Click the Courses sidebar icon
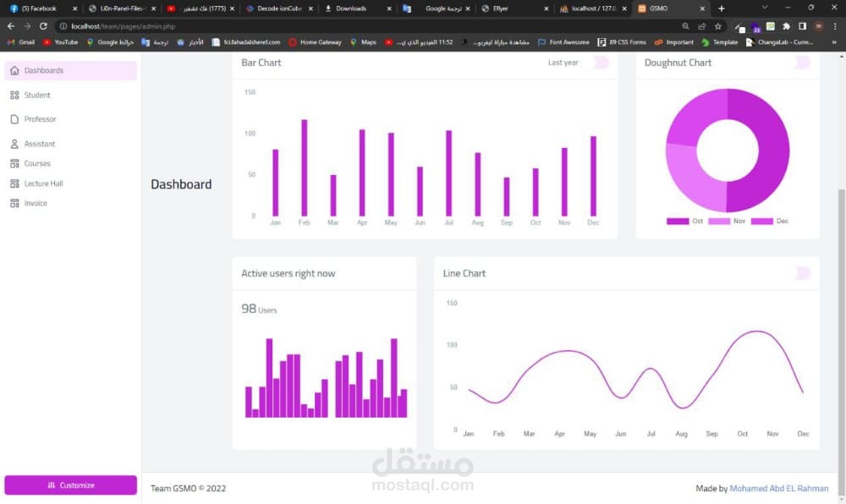This screenshot has height=504, width=846. tap(14, 163)
